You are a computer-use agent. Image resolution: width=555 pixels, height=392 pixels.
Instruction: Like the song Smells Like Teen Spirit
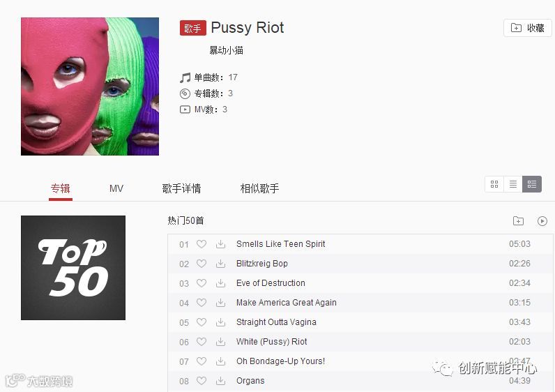point(202,244)
